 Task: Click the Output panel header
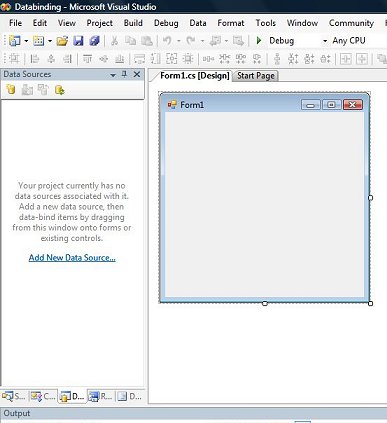pyautogui.click(x=193, y=413)
